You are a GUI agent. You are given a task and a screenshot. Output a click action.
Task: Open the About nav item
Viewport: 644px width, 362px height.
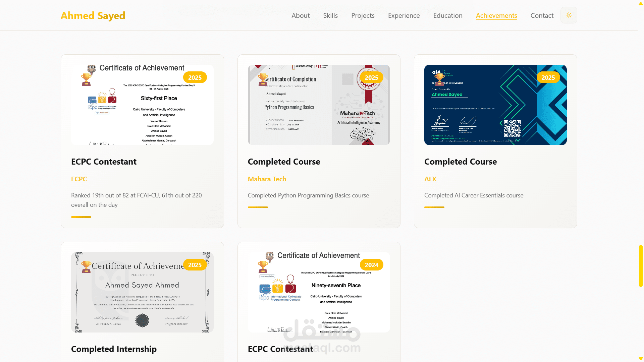(300, 15)
